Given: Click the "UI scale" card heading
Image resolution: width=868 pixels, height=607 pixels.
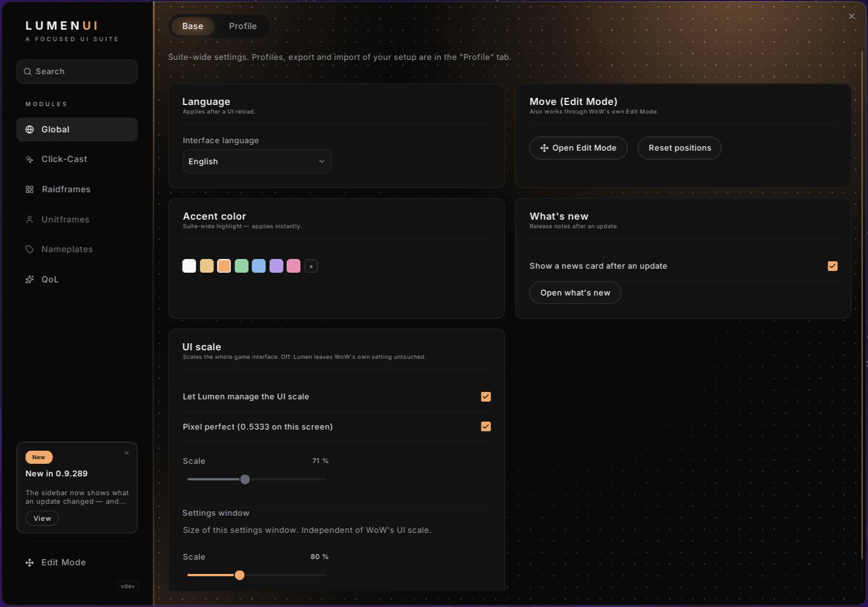Looking at the screenshot, I should [202, 347].
